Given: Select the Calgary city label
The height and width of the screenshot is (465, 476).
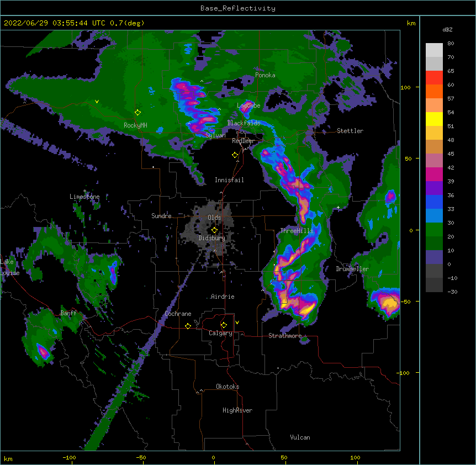Looking at the screenshot, I should [220, 333].
